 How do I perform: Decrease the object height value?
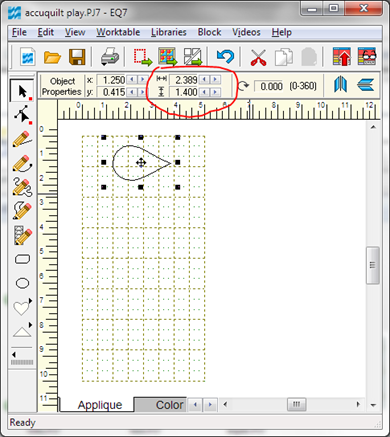pos(205,92)
